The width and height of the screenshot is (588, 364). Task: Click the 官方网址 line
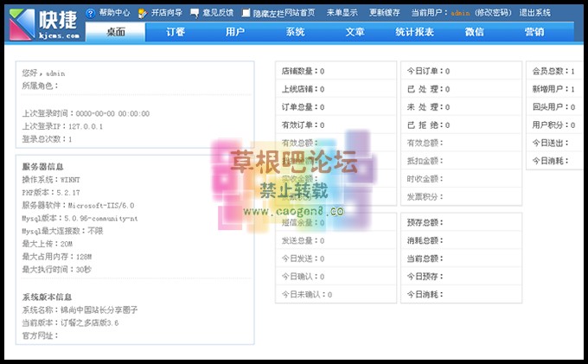click(x=40, y=335)
